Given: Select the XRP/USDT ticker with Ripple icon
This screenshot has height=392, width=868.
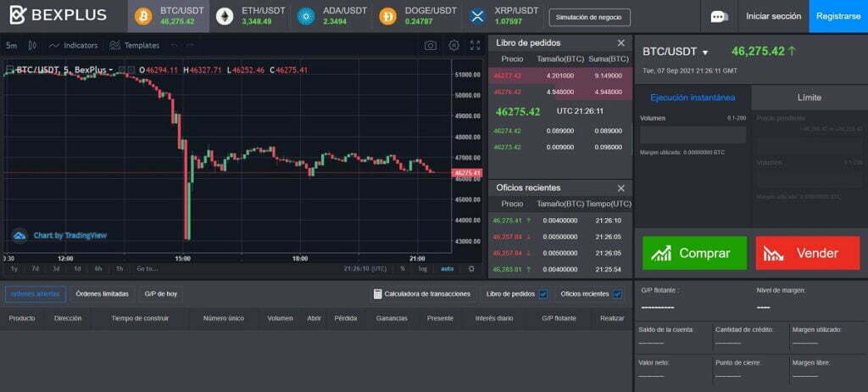Looking at the screenshot, I should pyautogui.click(x=503, y=16).
